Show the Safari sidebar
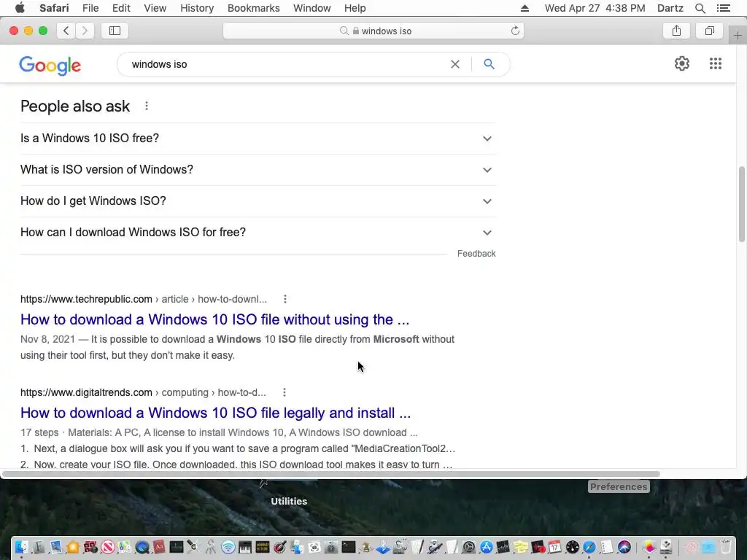 115,31
